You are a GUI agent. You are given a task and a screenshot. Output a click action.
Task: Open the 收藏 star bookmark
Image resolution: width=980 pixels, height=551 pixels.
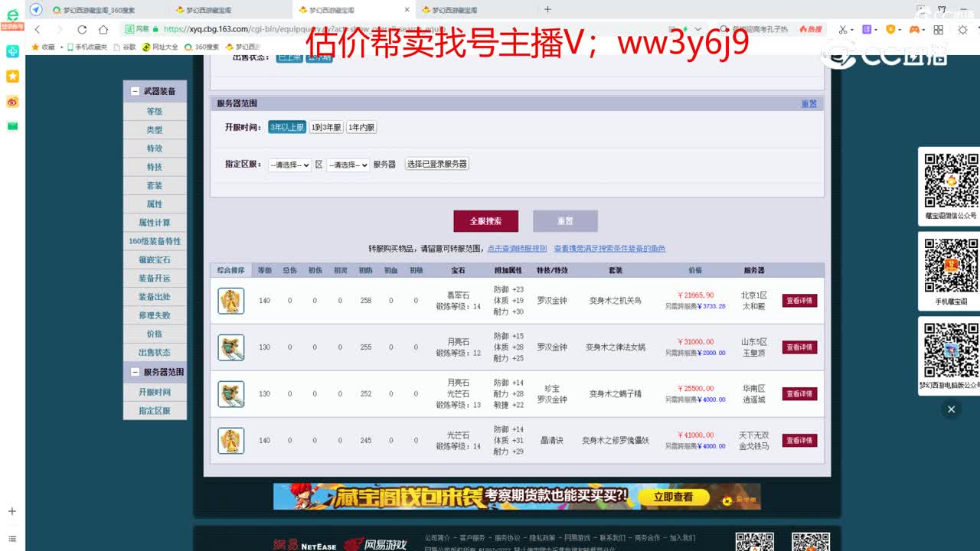coord(44,47)
